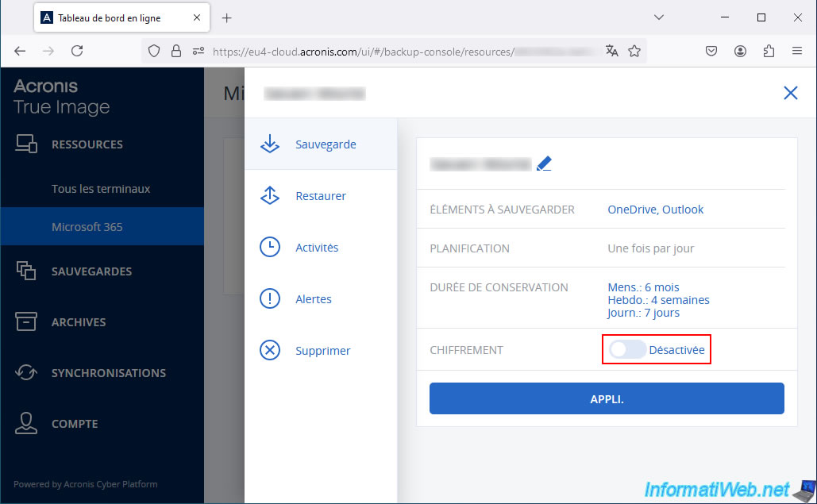817x504 pixels.
Task: Open a new browser tab
Action: click(x=226, y=18)
